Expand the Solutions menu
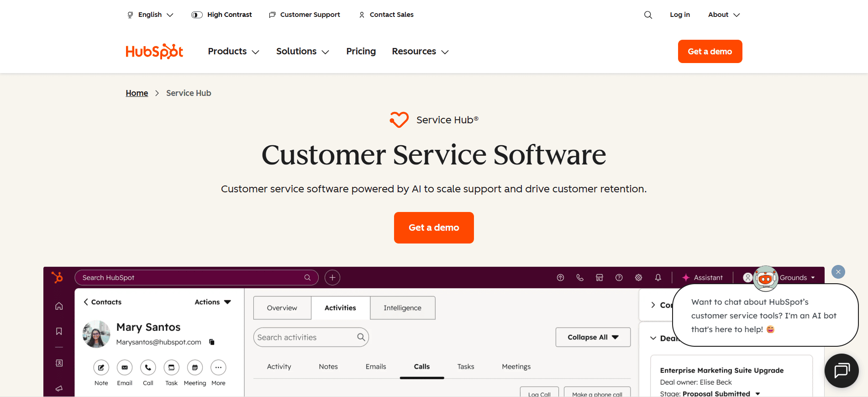This screenshot has width=868, height=397. pos(302,51)
